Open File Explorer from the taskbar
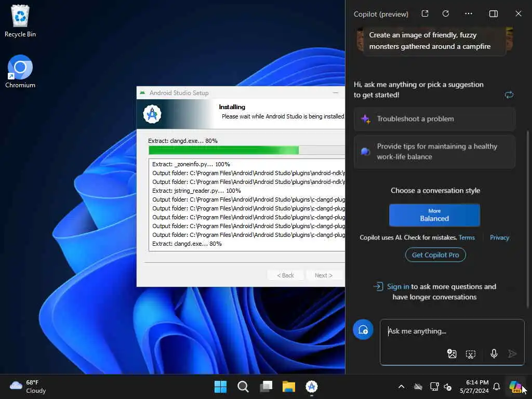Viewport: 532px width, 399px height. point(289,387)
